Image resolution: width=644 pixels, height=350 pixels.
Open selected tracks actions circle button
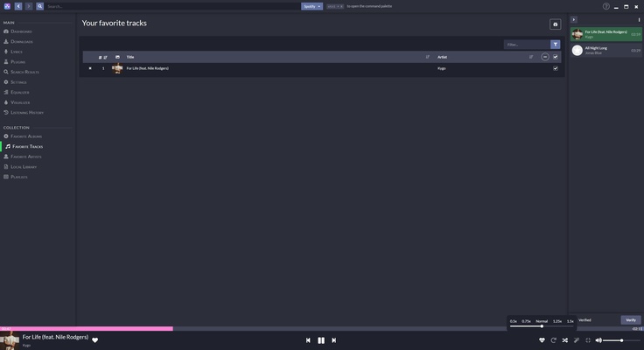[545, 57]
